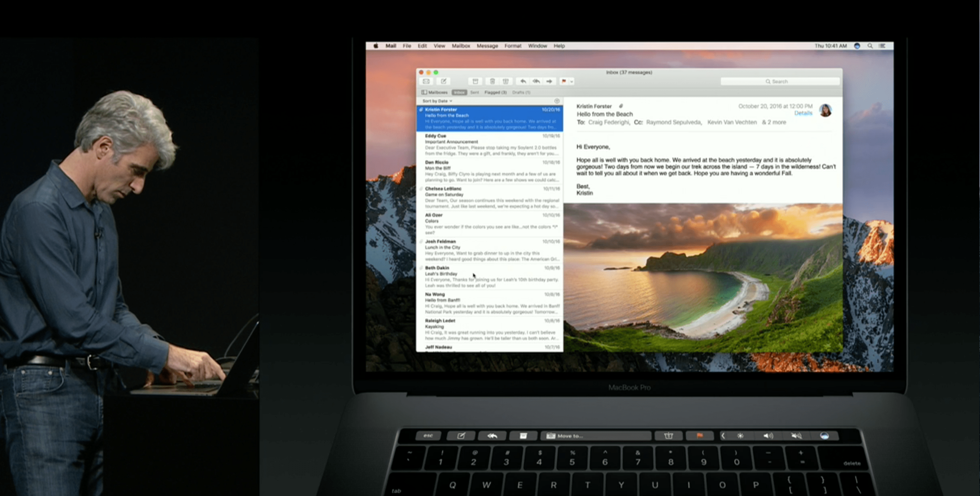The width and height of the screenshot is (980, 496).
Task: Reply to the selected message
Action: (x=523, y=82)
